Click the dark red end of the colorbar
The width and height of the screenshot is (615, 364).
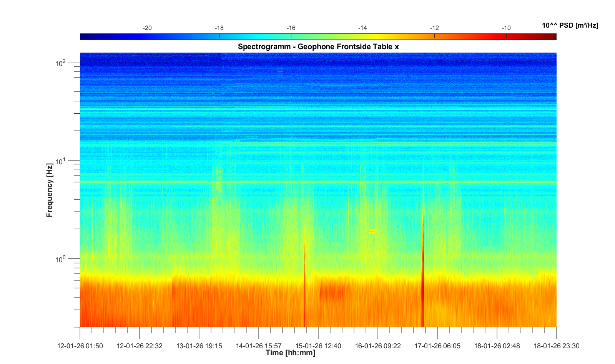pyautogui.click(x=553, y=37)
